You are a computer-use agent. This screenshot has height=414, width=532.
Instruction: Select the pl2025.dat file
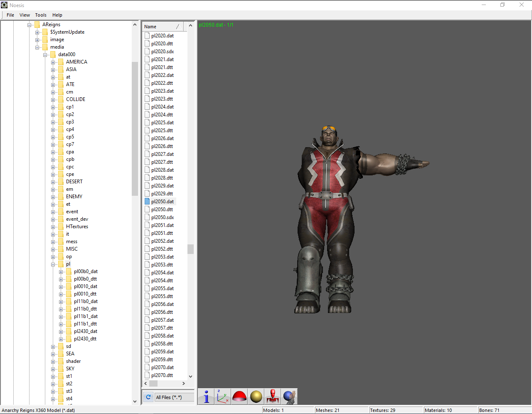tap(163, 123)
